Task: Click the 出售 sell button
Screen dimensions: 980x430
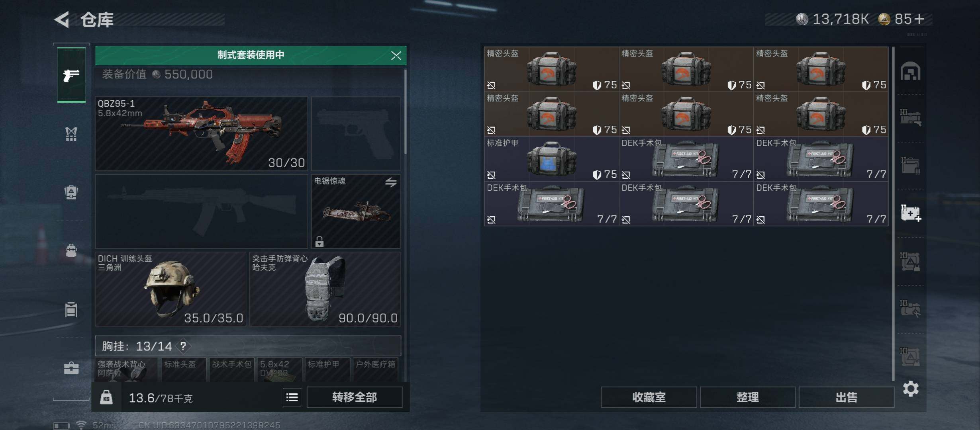Action: click(x=847, y=397)
